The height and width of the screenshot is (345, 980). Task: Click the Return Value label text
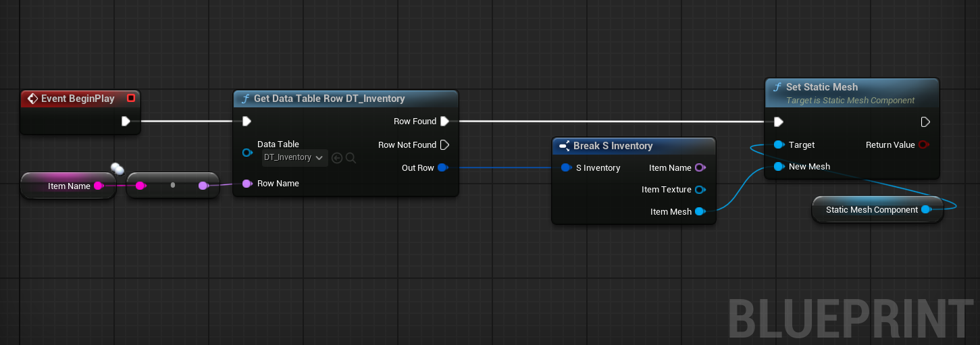click(890, 144)
